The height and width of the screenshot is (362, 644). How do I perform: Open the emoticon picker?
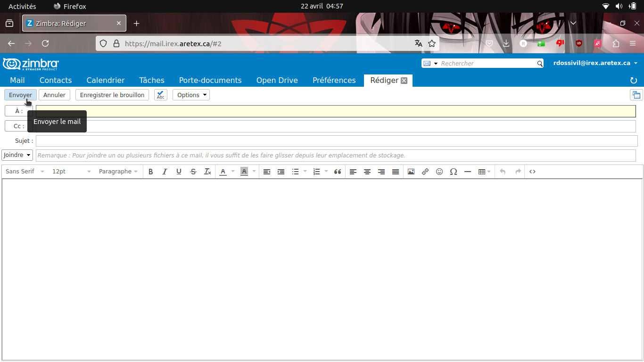point(439,172)
